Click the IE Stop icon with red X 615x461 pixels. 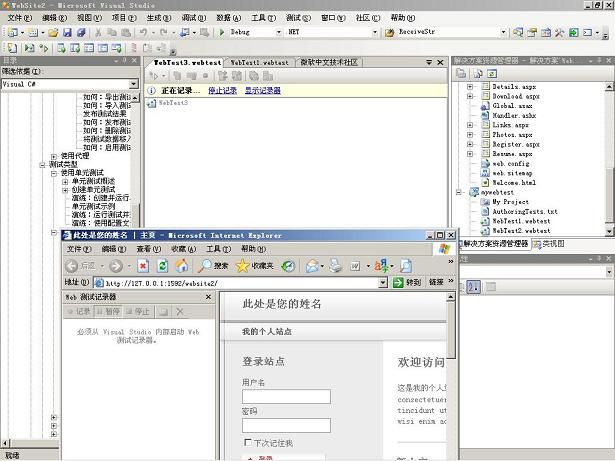(143, 266)
